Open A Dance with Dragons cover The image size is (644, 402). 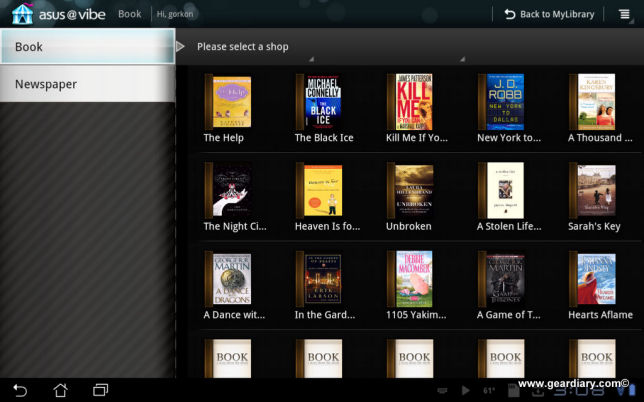[x=228, y=279]
